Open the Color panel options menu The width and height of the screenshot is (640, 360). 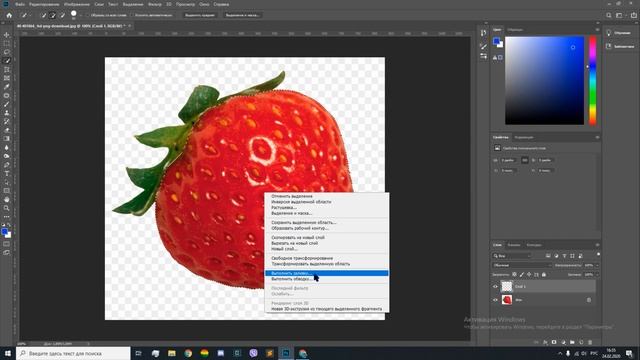click(597, 29)
